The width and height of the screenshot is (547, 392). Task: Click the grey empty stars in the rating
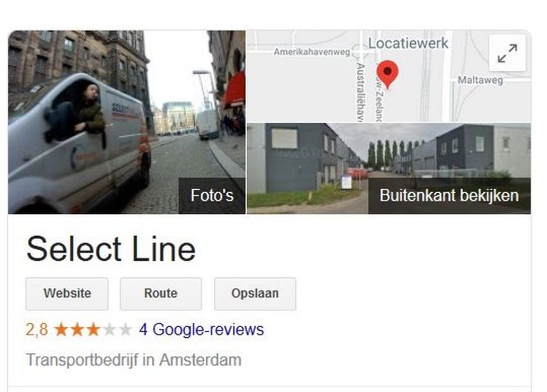[117, 329]
